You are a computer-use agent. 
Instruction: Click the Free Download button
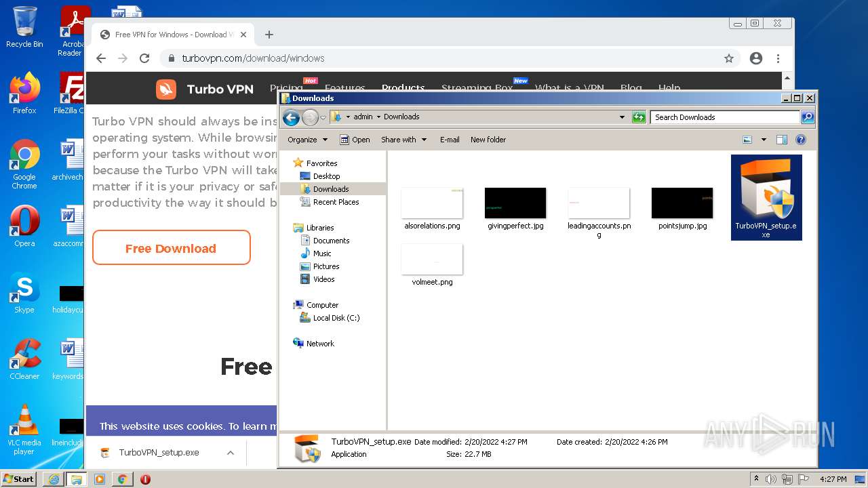(x=171, y=248)
